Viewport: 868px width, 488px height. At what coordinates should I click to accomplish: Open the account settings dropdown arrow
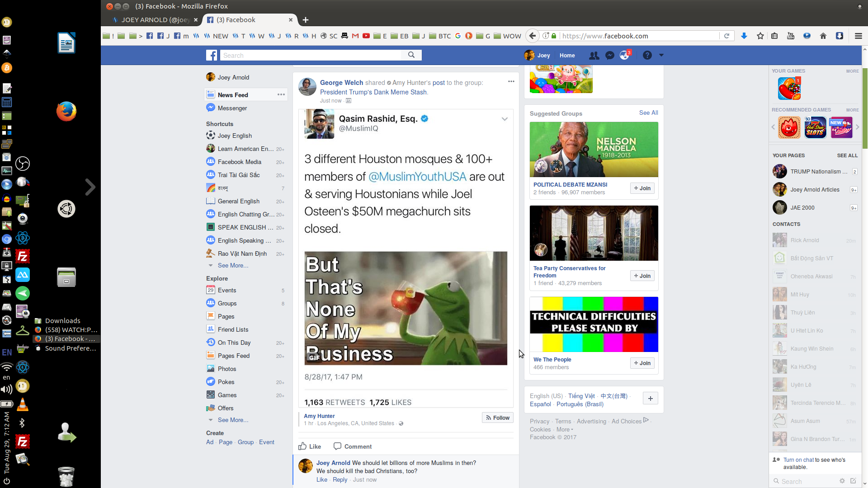661,55
